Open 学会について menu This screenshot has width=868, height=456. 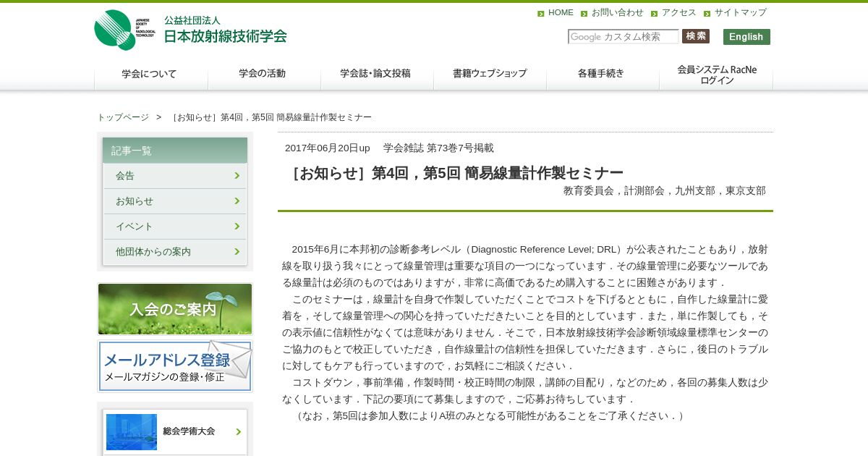[x=150, y=74]
